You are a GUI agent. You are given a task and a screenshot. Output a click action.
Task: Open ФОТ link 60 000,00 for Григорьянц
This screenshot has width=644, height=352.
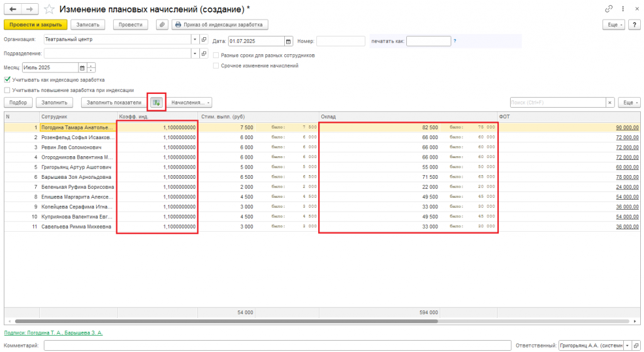[x=627, y=167]
